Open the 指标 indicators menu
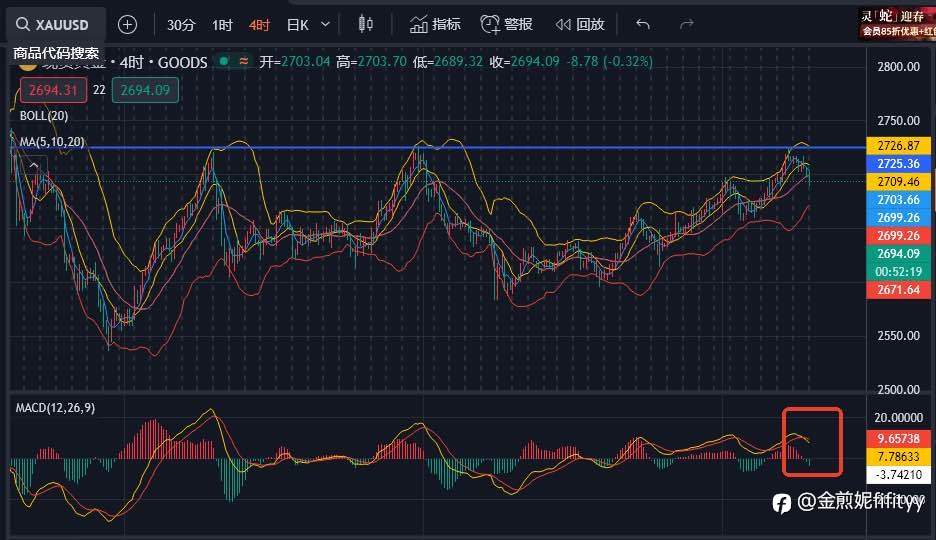The image size is (936, 540). point(435,24)
